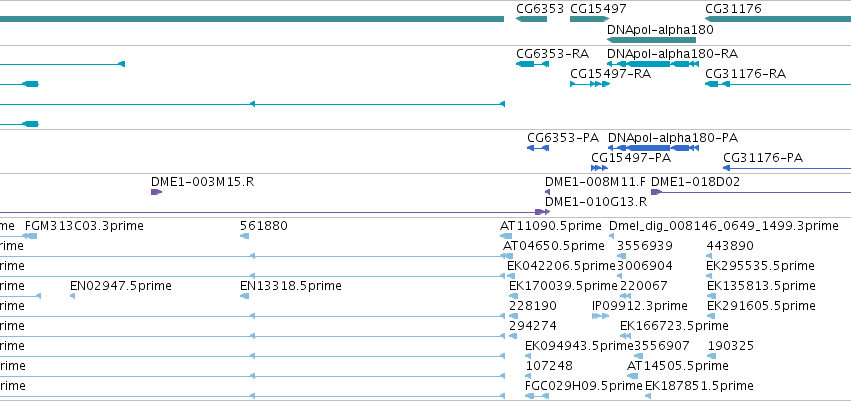Click the EK170039.5prime EST label
This screenshot has width=851, height=401.
pyautogui.click(x=563, y=286)
